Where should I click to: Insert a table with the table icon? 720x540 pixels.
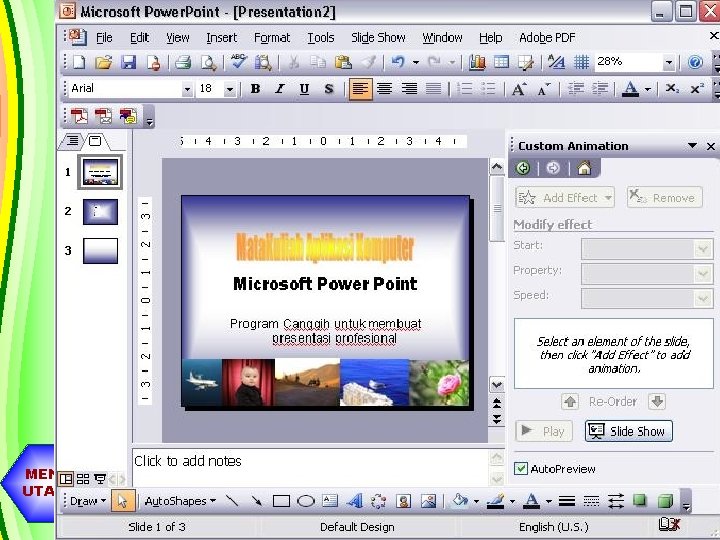click(501, 62)
